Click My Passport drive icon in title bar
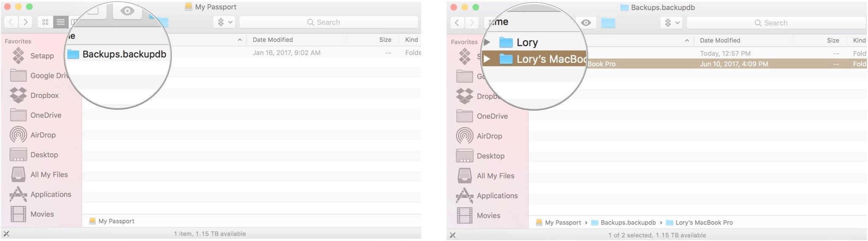The height and width of the screenshot is (241, 868). point(189,7)
